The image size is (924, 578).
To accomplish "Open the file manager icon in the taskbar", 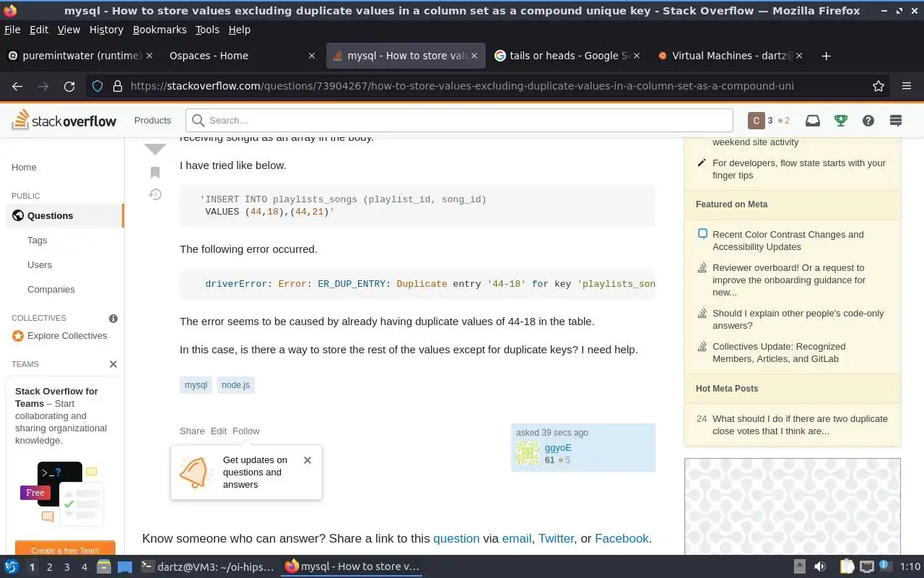I will (x=103, y=566).
